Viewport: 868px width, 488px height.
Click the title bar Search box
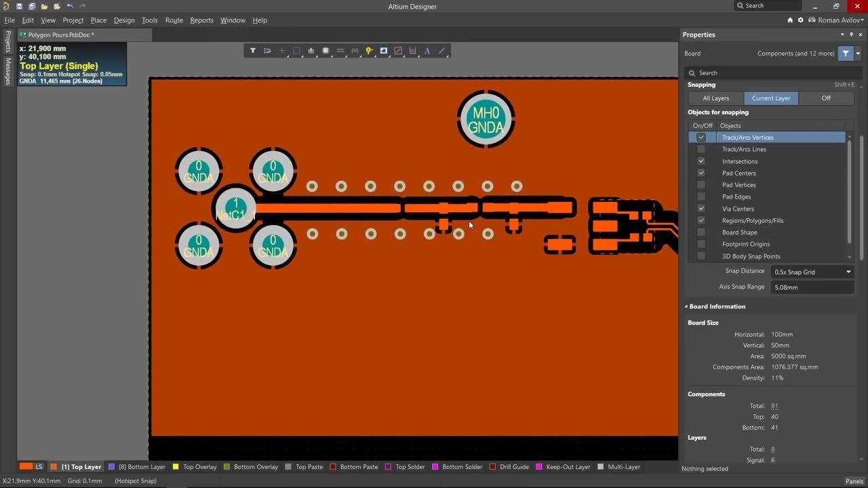768,5
